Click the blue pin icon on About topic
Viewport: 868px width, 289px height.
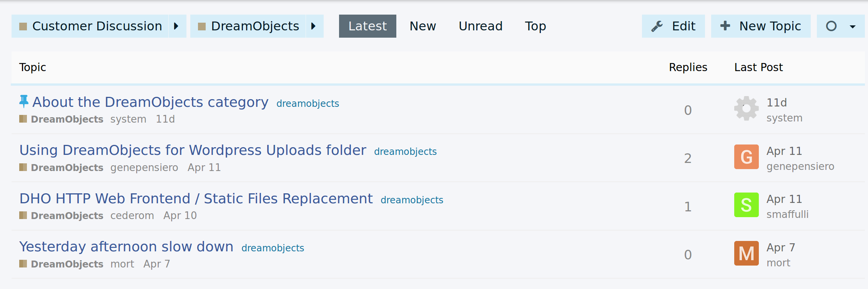[x=24, y=101]
